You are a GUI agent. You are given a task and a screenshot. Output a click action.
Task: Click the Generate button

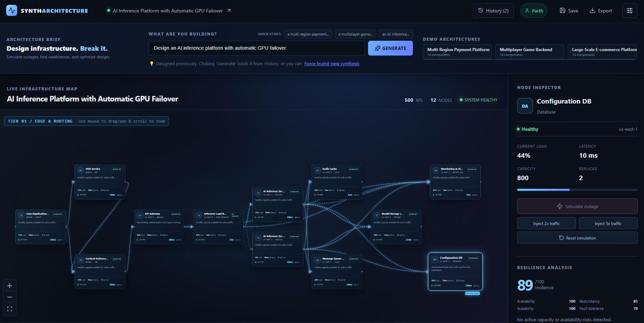click(x=390, y=48)
